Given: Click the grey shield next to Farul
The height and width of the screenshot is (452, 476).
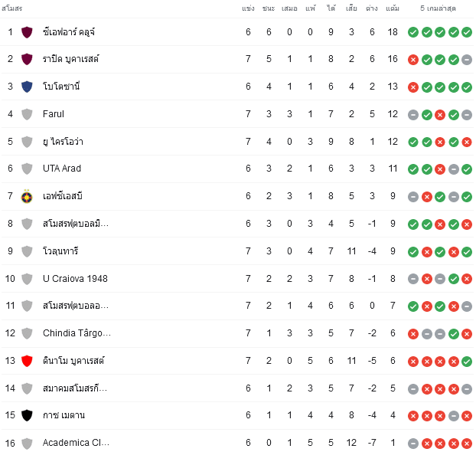Looking at the screenshot, I should pyautogui.click(x=27, y=114).
